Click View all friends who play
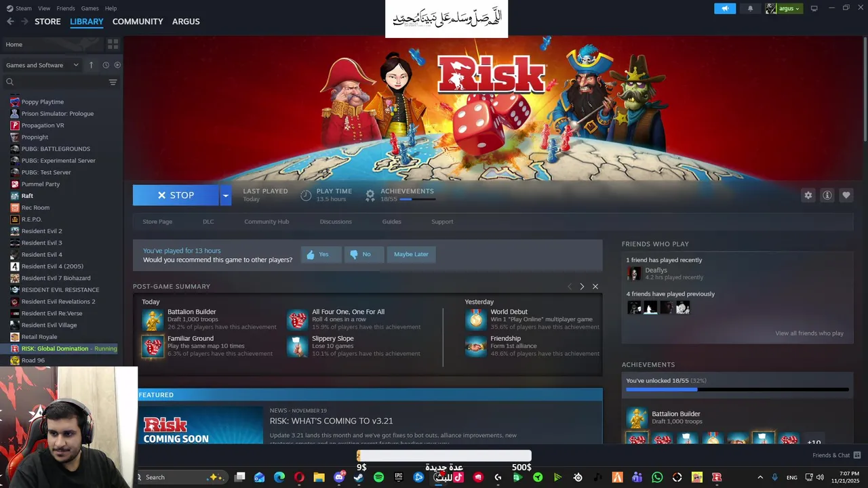868x488 pixels. click(809, 333)
